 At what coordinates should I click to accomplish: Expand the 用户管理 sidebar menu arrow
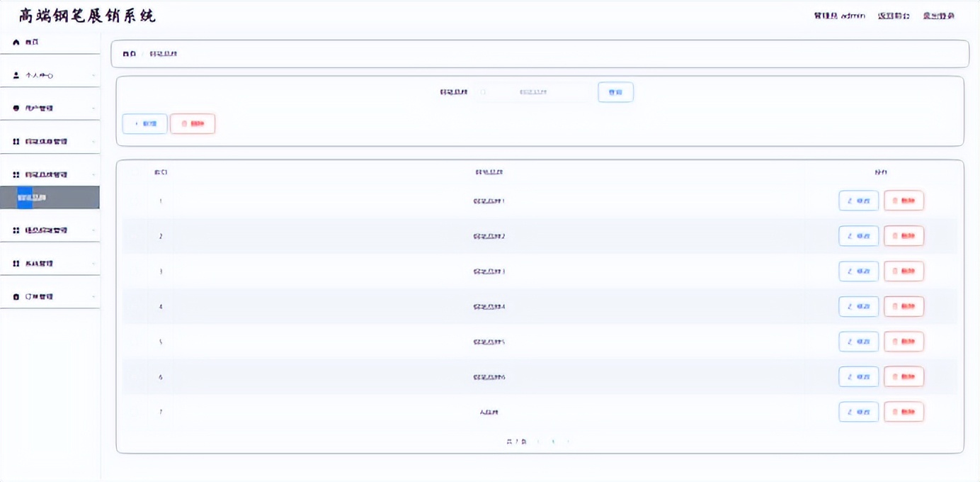click(93, 108)
